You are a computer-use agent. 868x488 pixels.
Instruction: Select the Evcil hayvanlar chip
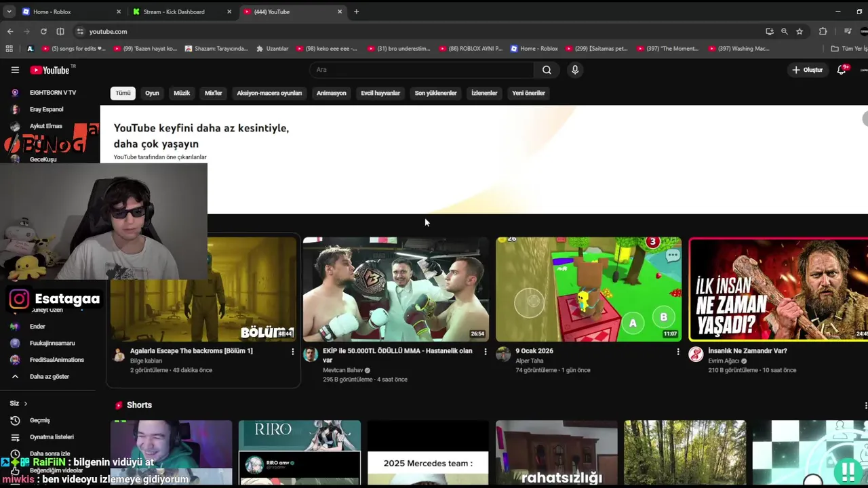(x=380, y=93)
